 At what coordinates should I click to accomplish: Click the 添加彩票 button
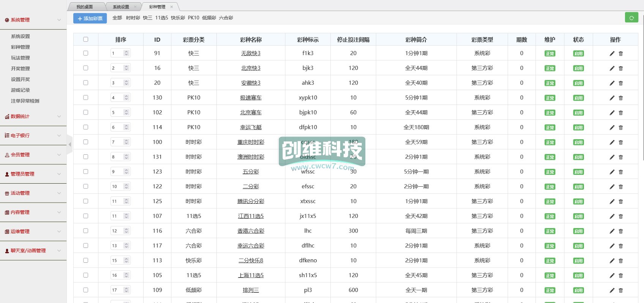coord(90,18)
